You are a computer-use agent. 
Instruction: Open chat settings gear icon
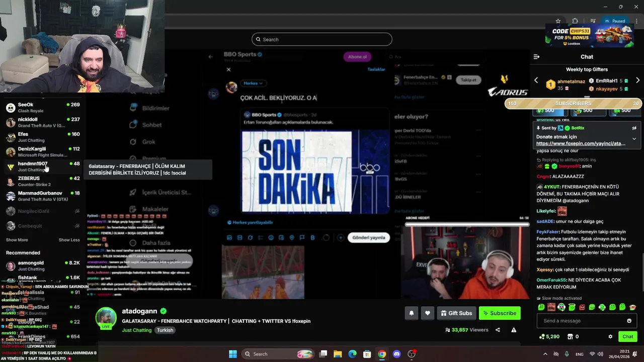point(610,337)
